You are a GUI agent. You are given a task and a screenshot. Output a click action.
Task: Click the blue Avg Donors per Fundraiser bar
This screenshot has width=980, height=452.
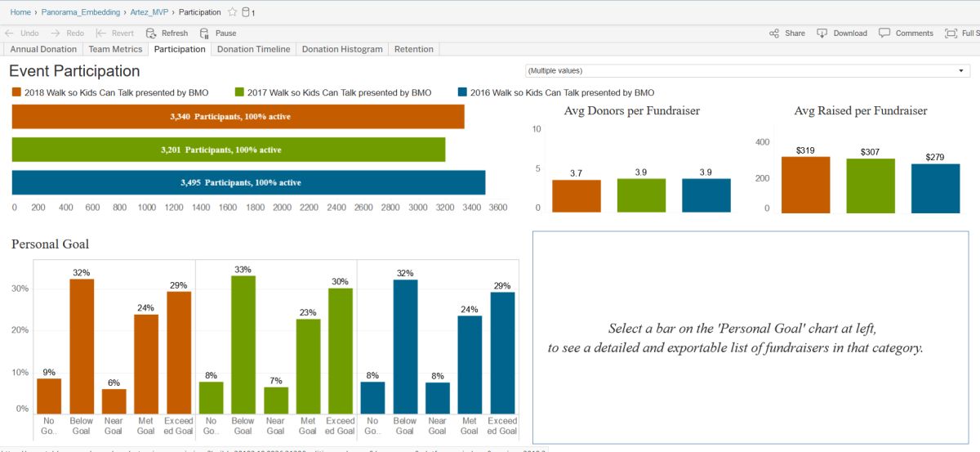point(706,195)
